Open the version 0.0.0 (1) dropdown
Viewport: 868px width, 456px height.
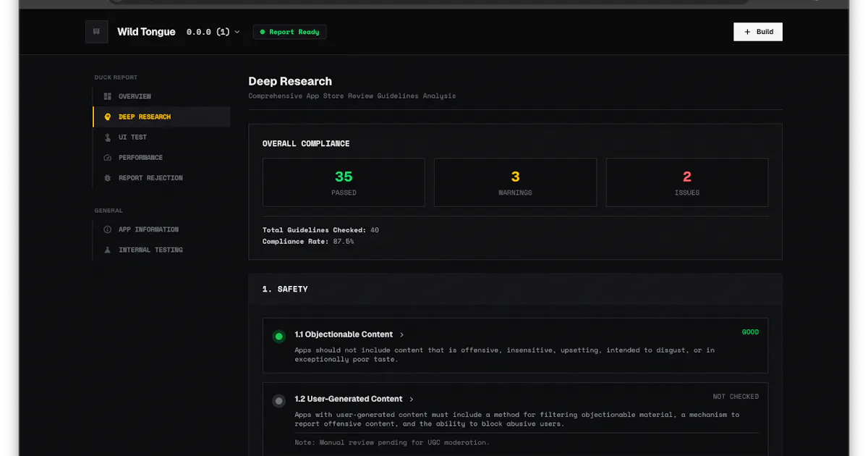tap(213, 32)
